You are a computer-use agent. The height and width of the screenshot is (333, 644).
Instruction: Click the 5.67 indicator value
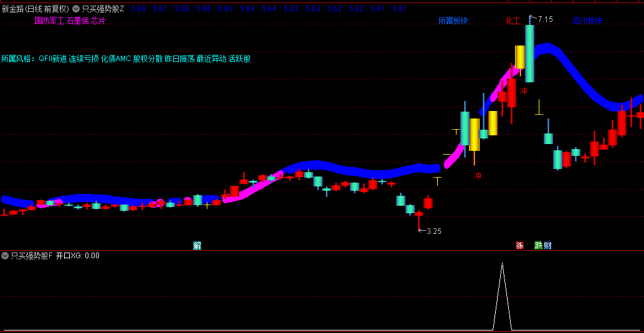pyautogui.click(x=160, y=9)
